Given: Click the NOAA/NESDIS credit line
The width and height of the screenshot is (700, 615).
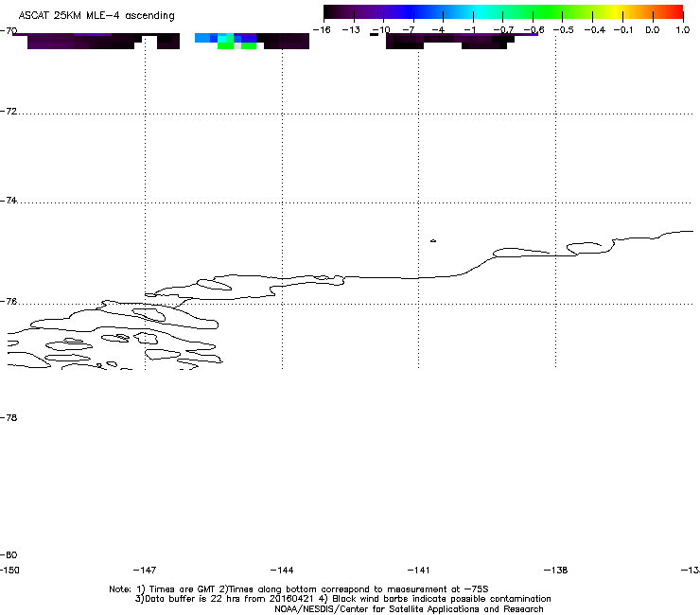Looking at the screenshot, I should (409, 609).
